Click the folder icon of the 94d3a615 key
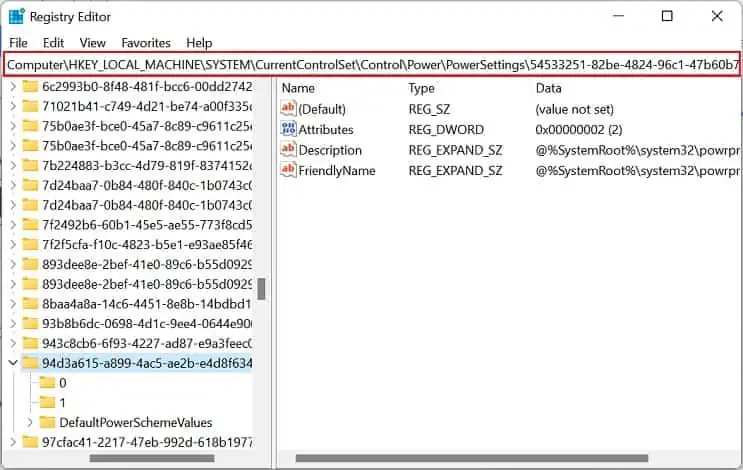Screen dimensions: 743x470 click(30, 363)
